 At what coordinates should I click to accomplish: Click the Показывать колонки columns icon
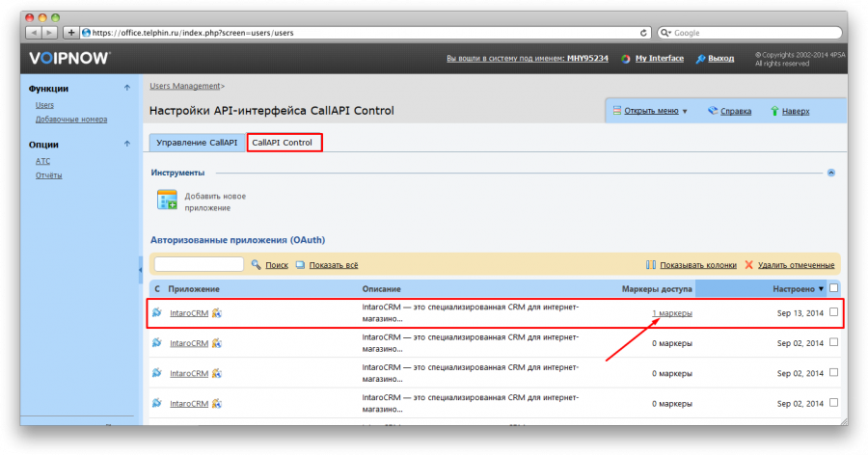651,265
